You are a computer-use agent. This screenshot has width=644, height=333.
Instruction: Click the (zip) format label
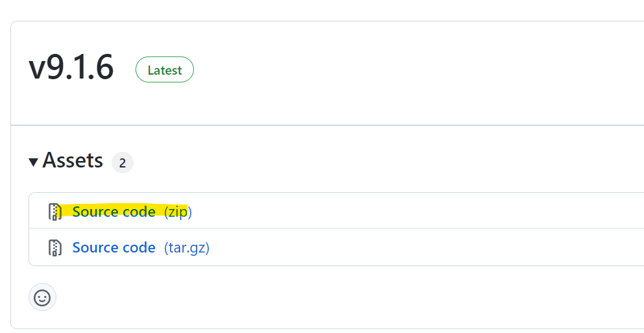pos(178,212)
